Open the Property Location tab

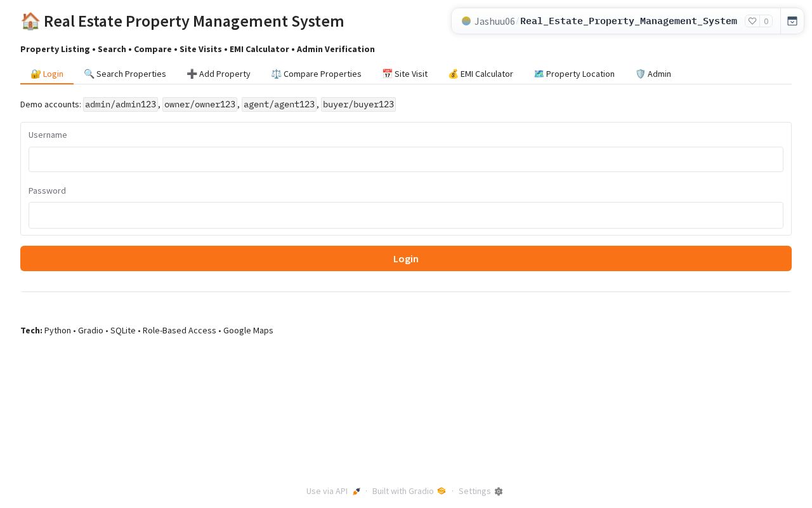(574, 74)
